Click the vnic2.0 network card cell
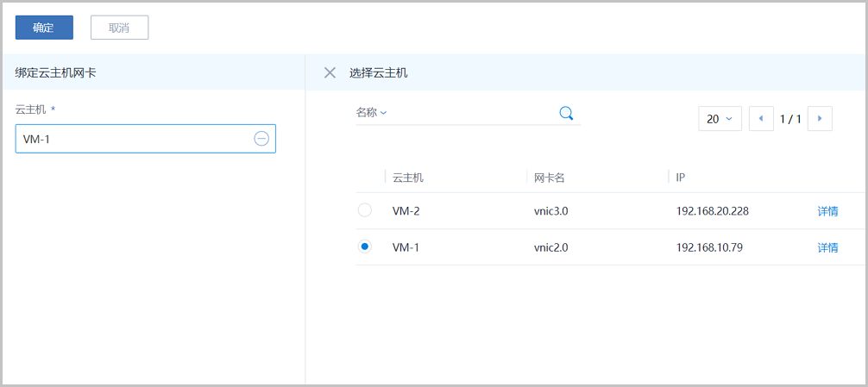The image size is (868, 387). [551, 247]
